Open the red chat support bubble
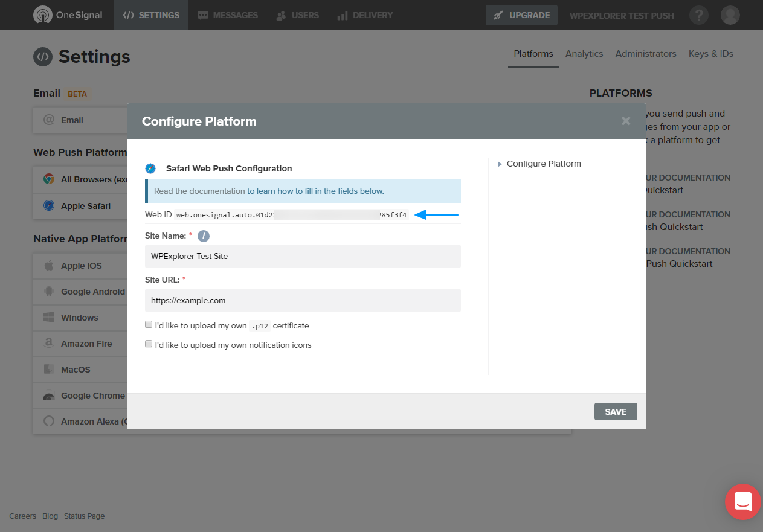 coord(743,502)
